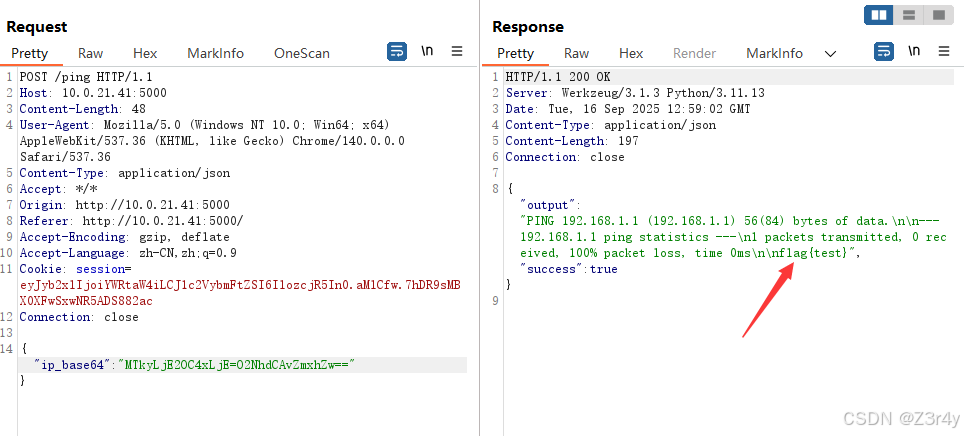
Task: Click Accept-Encoding gzip, deflate header
Action: [x=125, y=237]
